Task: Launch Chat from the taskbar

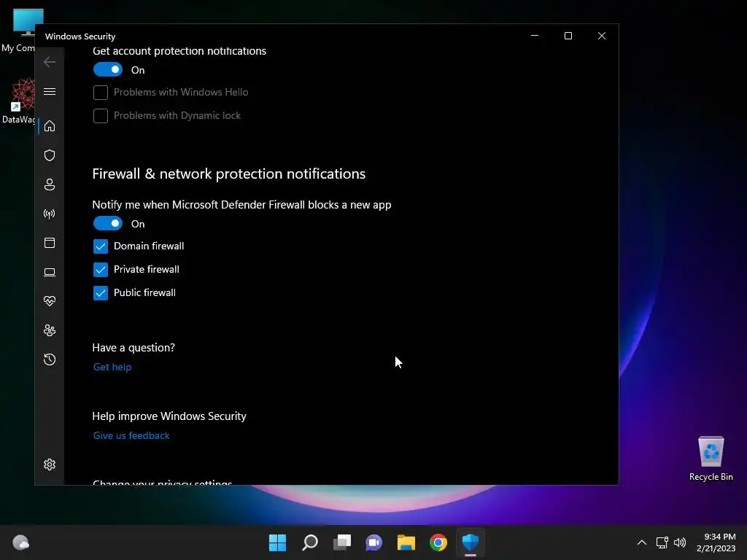Action: click(x=374, y=542)
